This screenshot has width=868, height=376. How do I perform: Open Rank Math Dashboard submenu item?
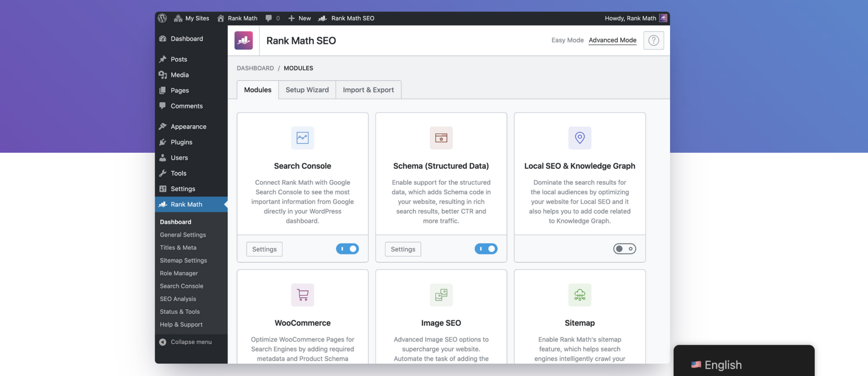tap(175, 222)
